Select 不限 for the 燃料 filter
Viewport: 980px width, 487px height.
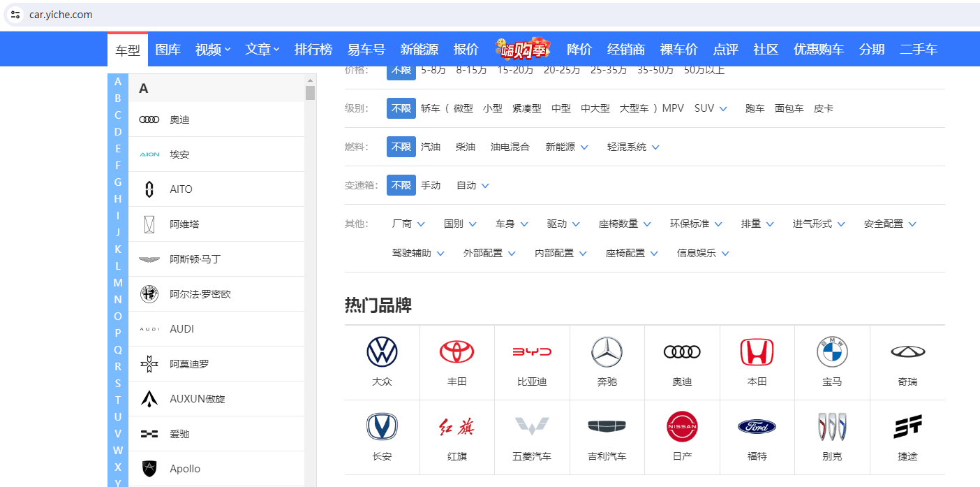(x=401, y=147)
